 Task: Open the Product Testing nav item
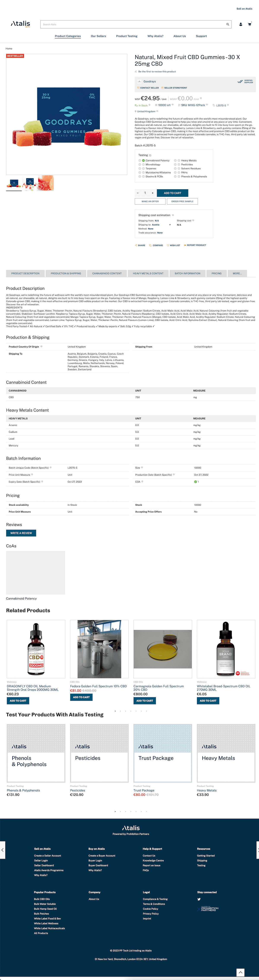pyautogui.click(x=127, y=36)
